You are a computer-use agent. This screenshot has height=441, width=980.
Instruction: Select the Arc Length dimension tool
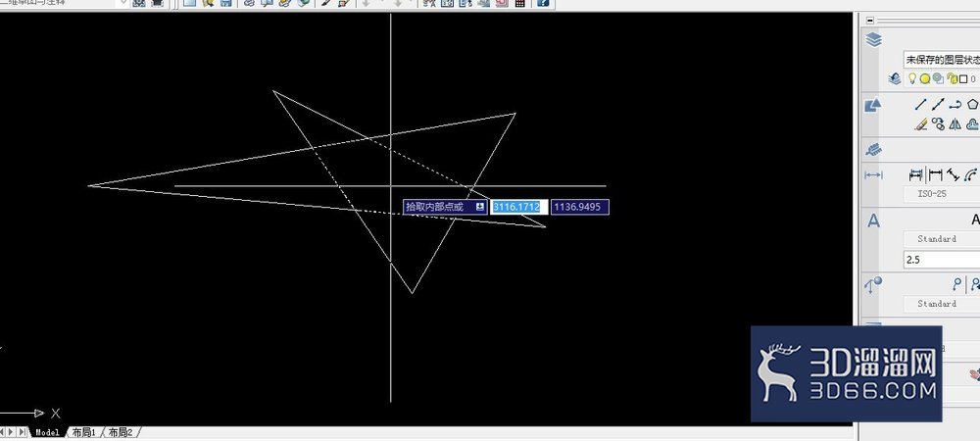pos(970,174)
